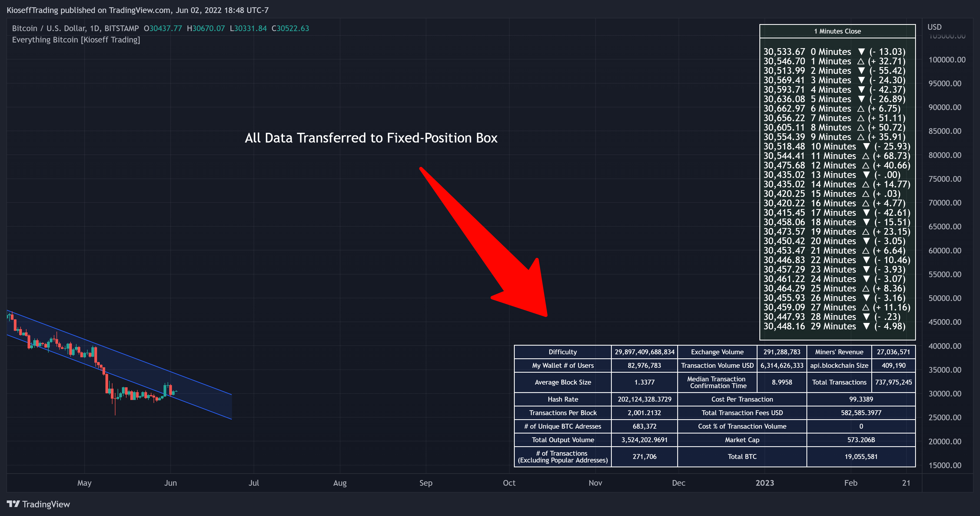Click the 'USD' currency label on price axis
This screenshot has width=980, height=516.
tap(934, 27)
